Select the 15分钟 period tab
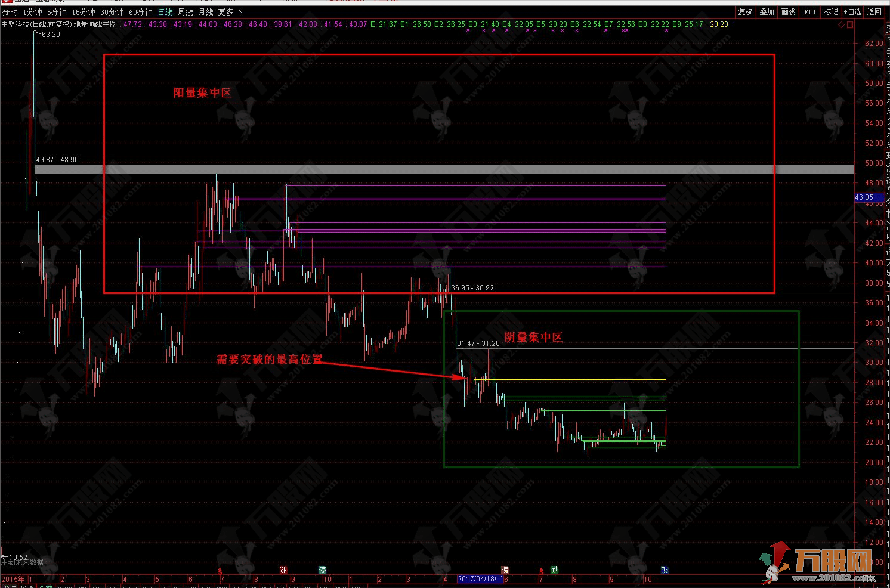This screenshot has height=588, width=890. click(84, 12)
